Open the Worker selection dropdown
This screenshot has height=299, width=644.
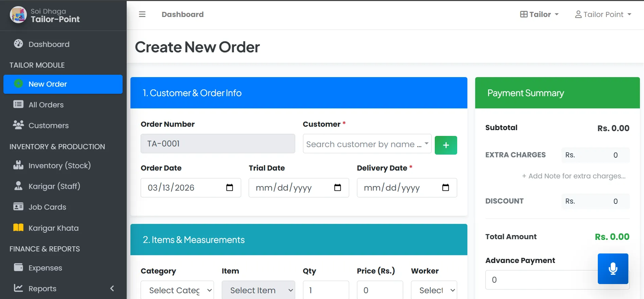tap(434, 290)
